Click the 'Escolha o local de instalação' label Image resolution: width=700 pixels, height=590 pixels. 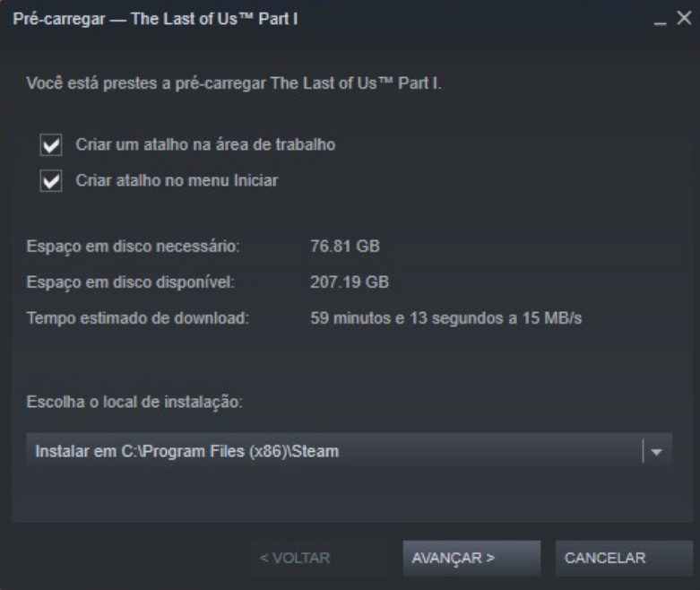point(134,402)
